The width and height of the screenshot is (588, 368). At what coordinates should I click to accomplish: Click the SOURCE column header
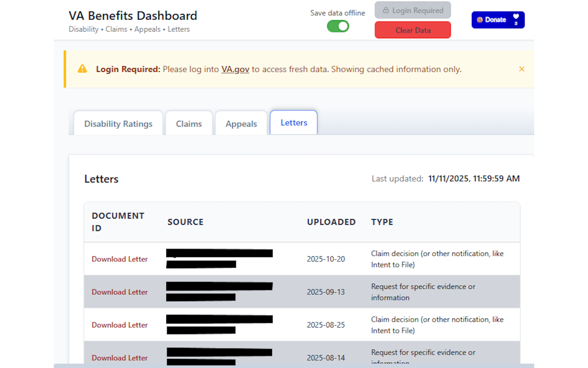tap(185, 222)
